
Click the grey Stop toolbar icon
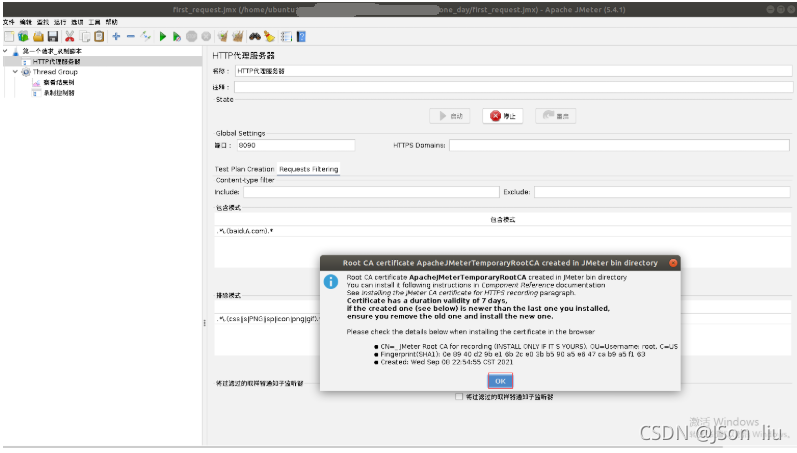click(x=192, y=37)
